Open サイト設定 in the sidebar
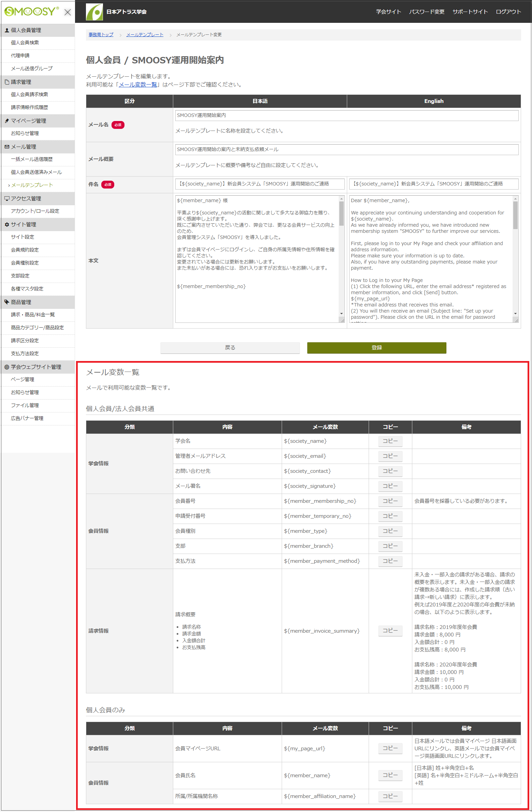The image size is (532, 812). click(23, 237)
